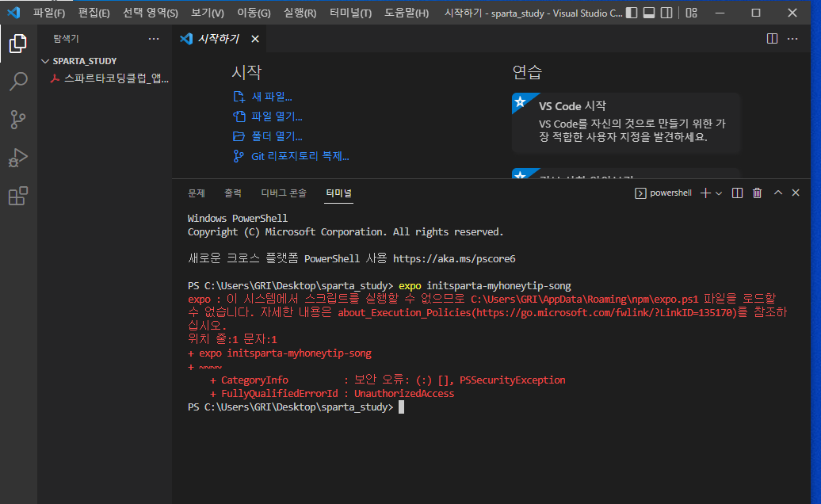This screenshot has height=504, width=821.
Task: Minimize the VS Code window
Action: click(x=720, y=13)
